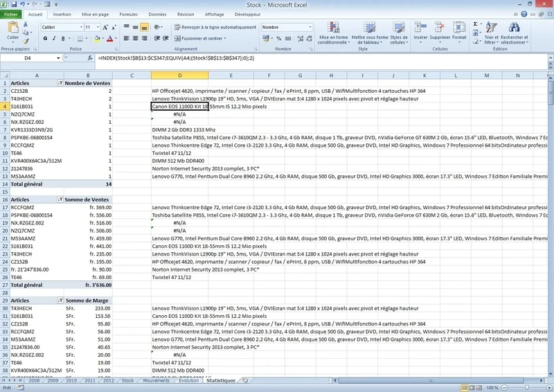
Task: Click the AutoSum sigma icon
Action: (475, 24)
